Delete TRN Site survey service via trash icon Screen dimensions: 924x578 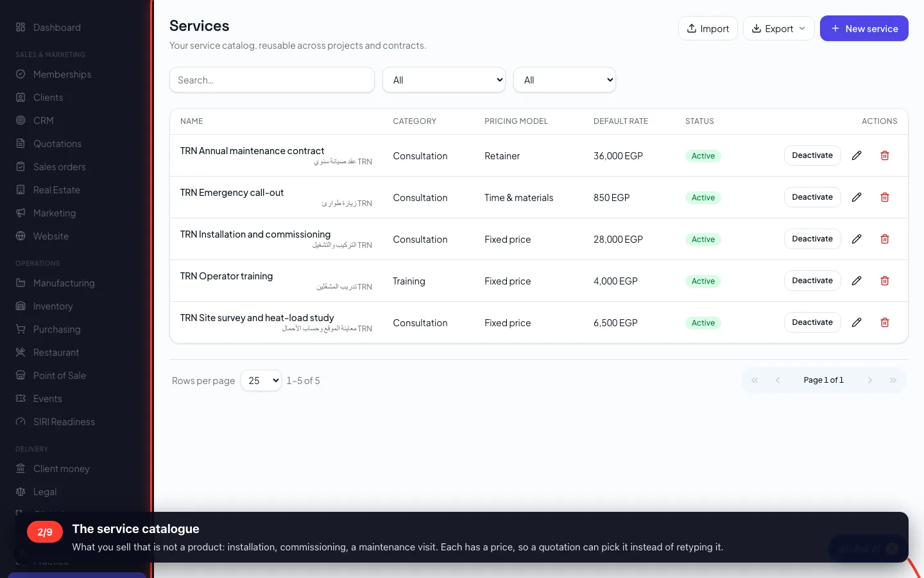click(x=885, y=322)
